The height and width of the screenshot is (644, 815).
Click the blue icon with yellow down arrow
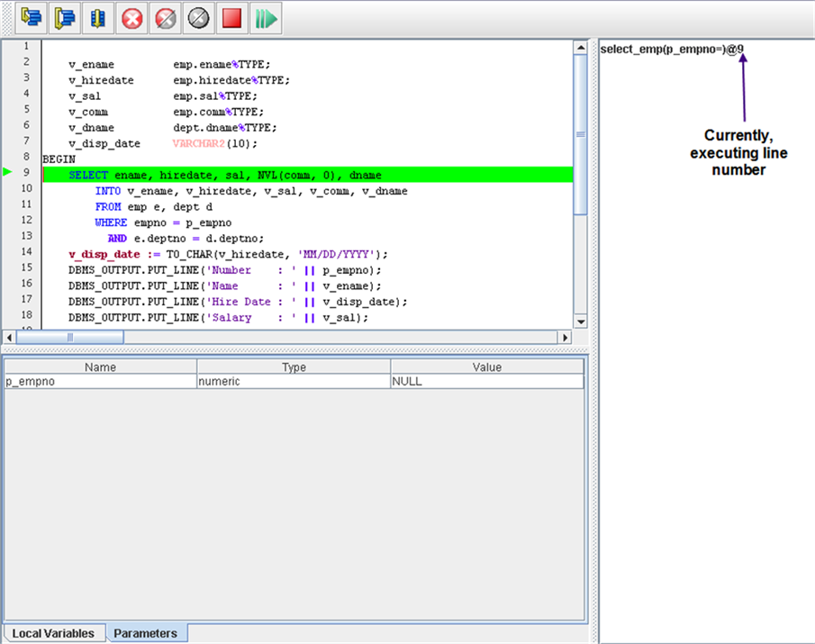pos(99,18)
